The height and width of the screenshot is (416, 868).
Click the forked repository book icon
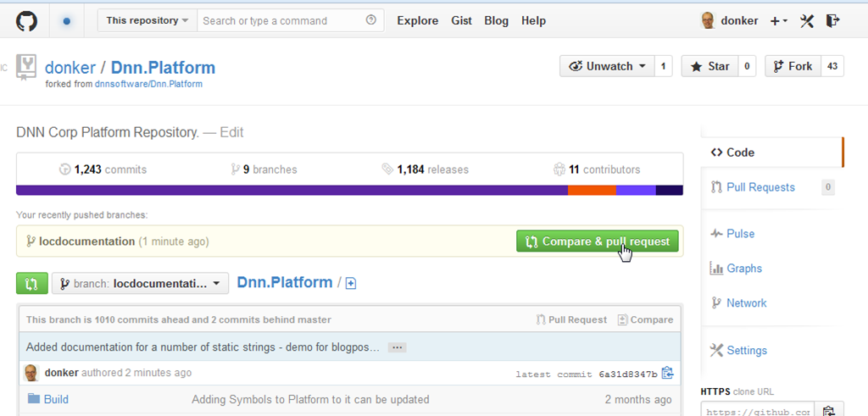point(26,68)
